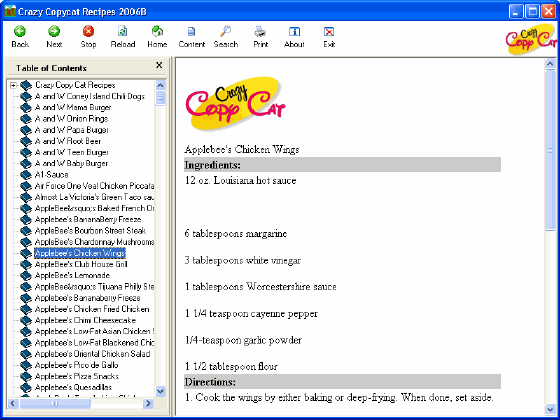This screenshot has width=560, height=420.
Task: Click the app icon in the title bar
Action: 10,11
